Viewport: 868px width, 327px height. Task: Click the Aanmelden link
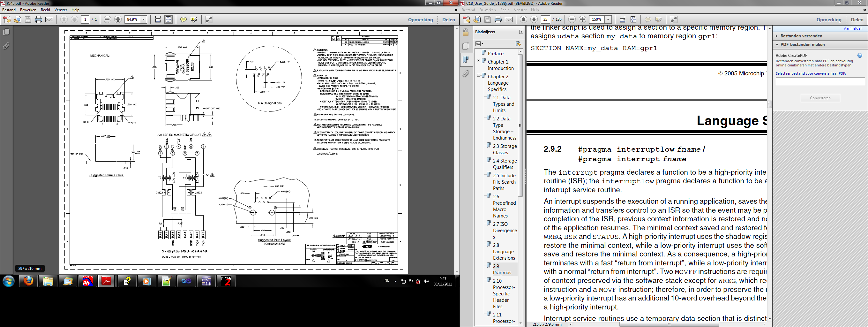853,28
